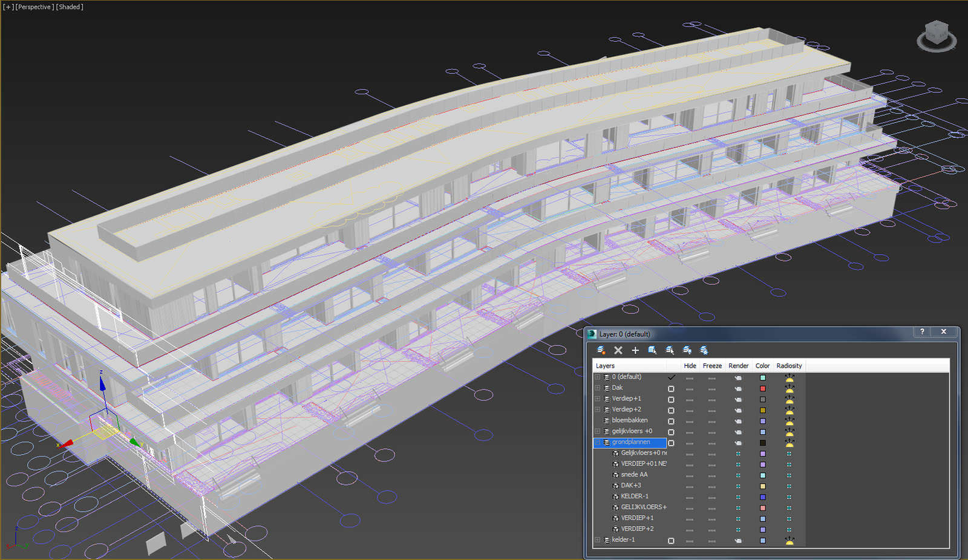
Task: Open the Shaded viewport label menu
Action: click(x=70, y=7)
